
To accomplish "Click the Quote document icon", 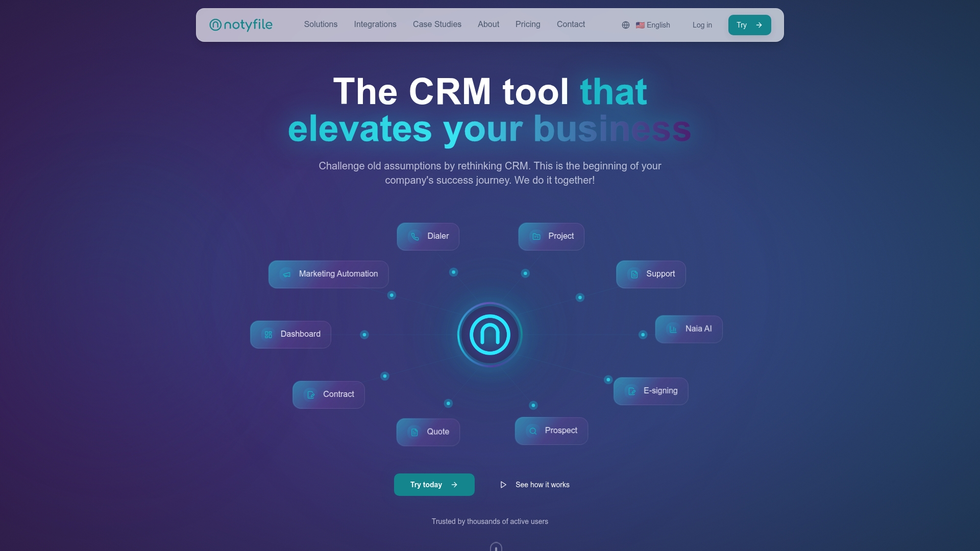I will [x=414, y=433].
